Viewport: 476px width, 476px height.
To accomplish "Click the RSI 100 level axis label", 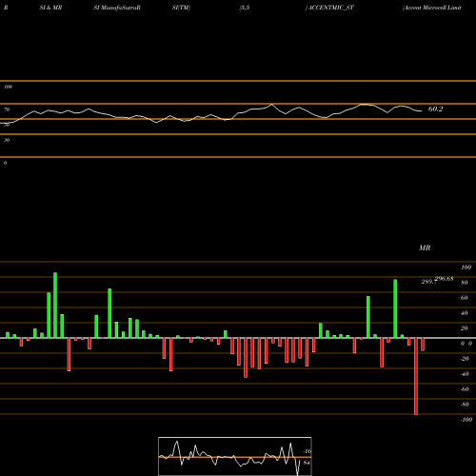I will (8, 87).
